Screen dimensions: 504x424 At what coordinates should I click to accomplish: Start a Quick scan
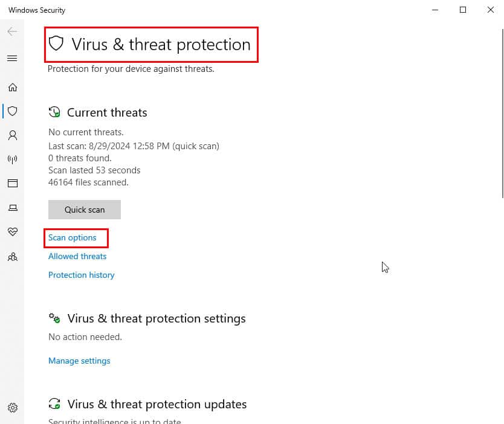pos(85,210)
